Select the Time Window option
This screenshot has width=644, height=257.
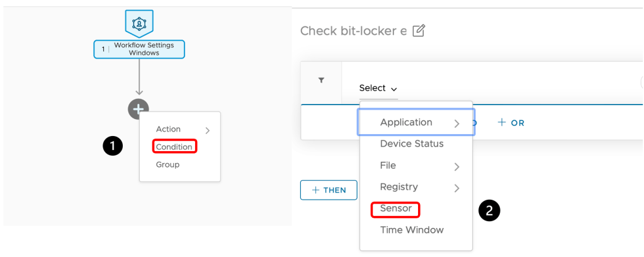[x=412, y=230]
